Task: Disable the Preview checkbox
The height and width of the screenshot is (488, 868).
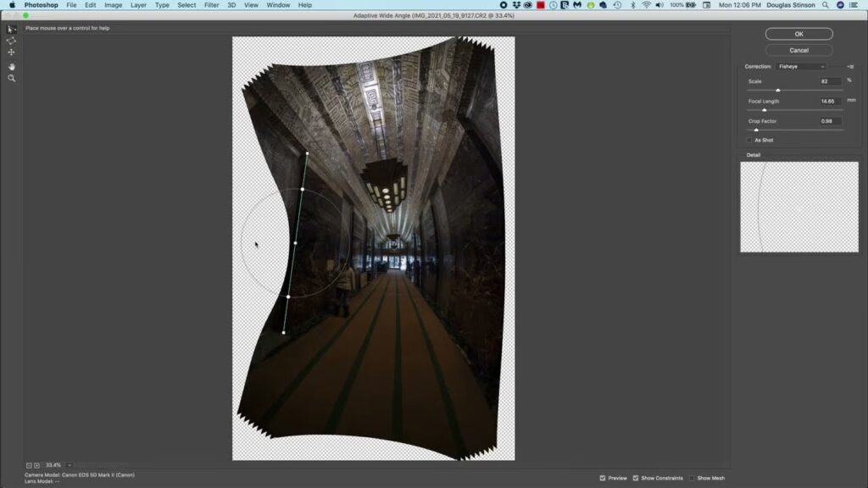Action: (x=603, y=478)
